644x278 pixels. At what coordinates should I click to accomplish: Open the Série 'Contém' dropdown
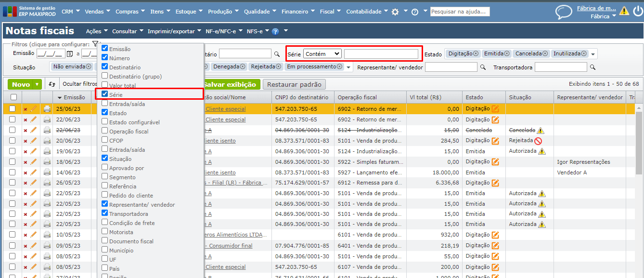(x=322, y=54)
